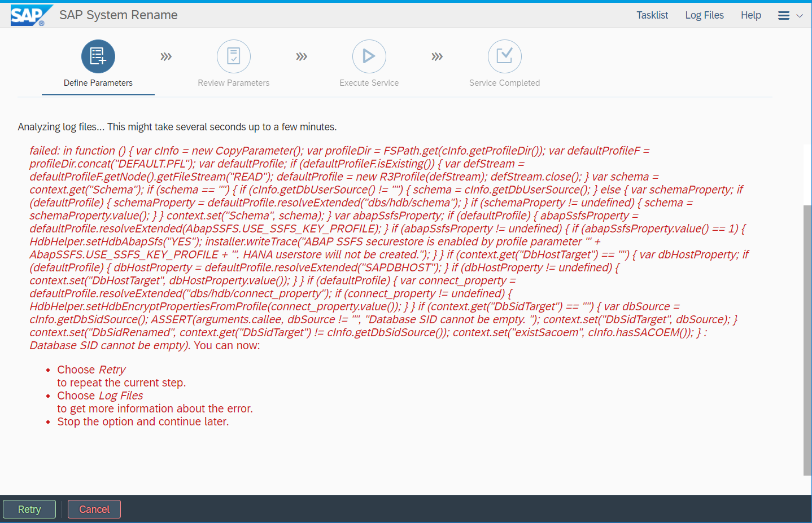
Task: Click the arrows between Execute and Completed steps
Action: tap(437, 56)
